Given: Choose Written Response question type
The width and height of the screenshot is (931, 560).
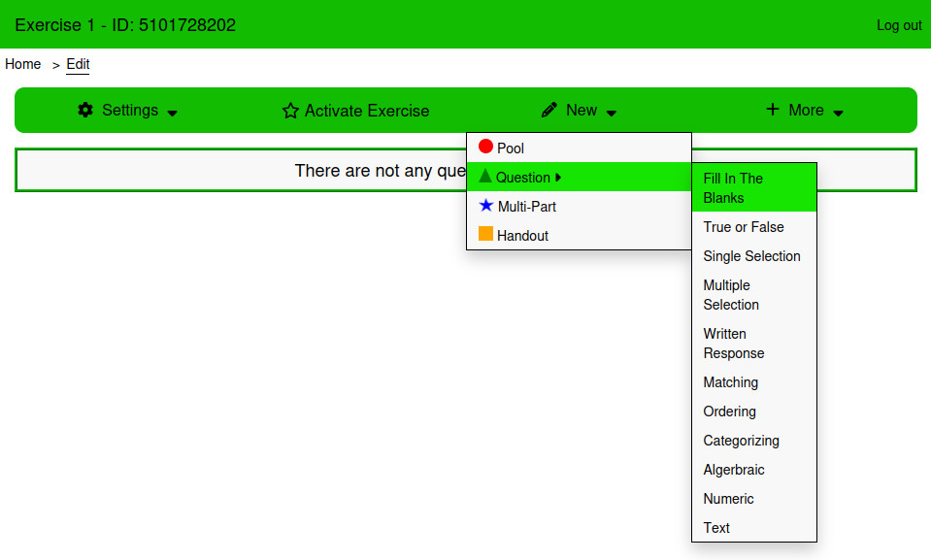Looking at the screenshot, I should pyautogui.click(x=734, y=344).
